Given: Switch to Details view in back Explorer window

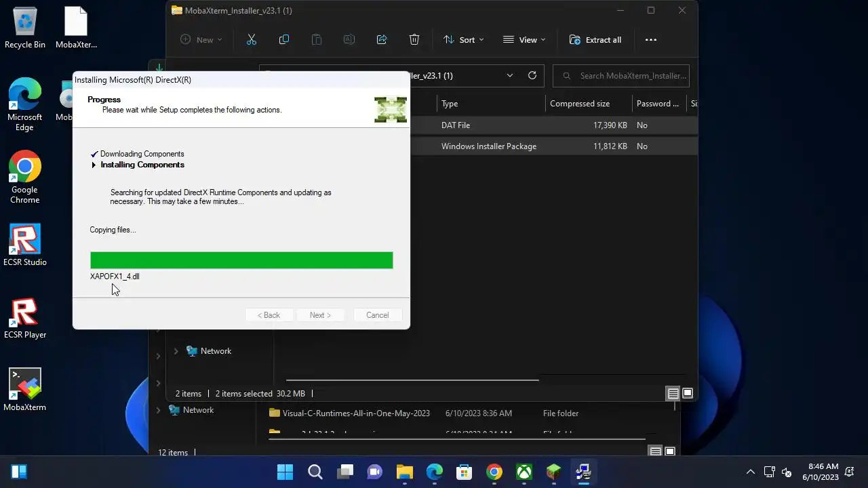Looking at the screenshot, I should 655,452.
